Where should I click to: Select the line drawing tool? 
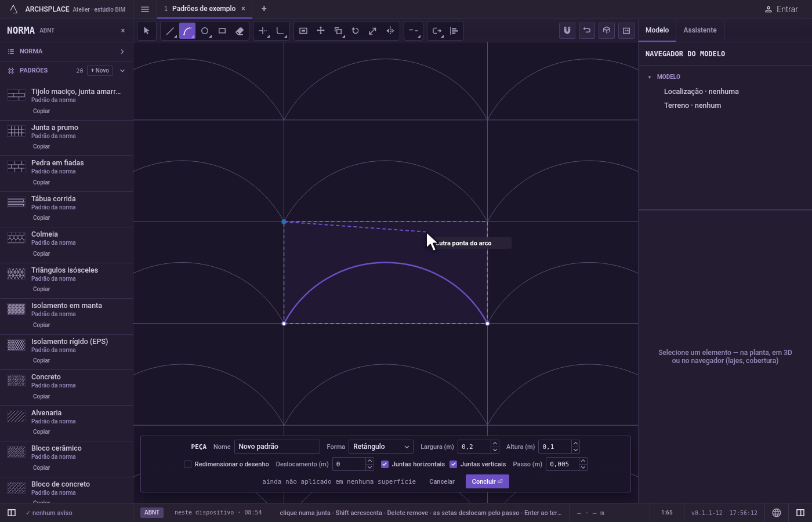pyautogui.click(x=170, y=31)
